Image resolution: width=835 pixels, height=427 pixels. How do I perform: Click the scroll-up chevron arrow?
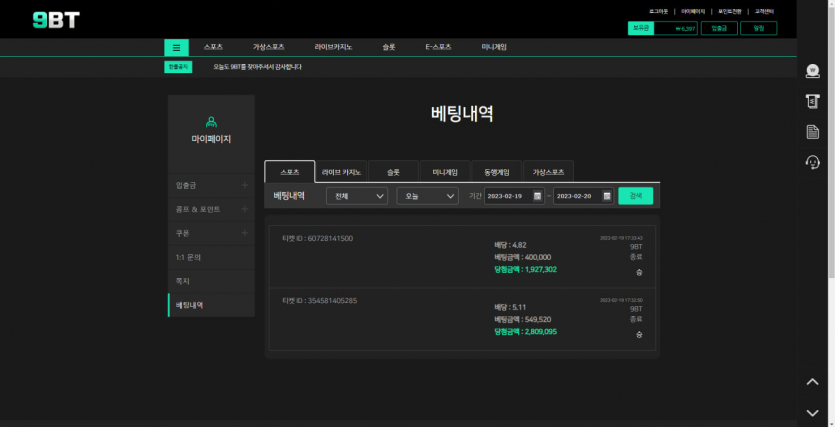812,382
